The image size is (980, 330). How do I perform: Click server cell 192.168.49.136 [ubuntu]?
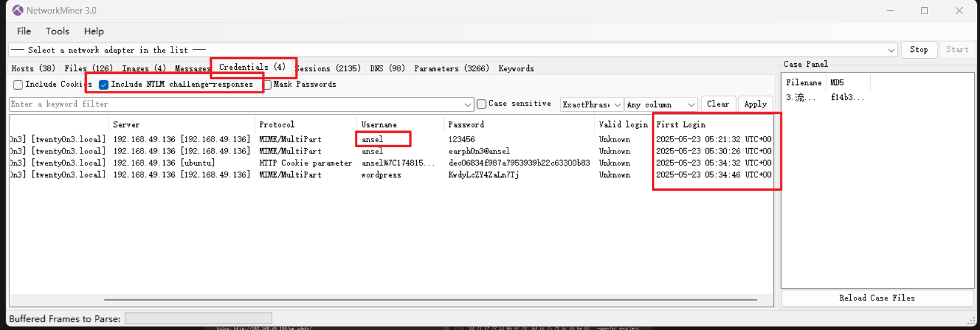coord(164,163)
